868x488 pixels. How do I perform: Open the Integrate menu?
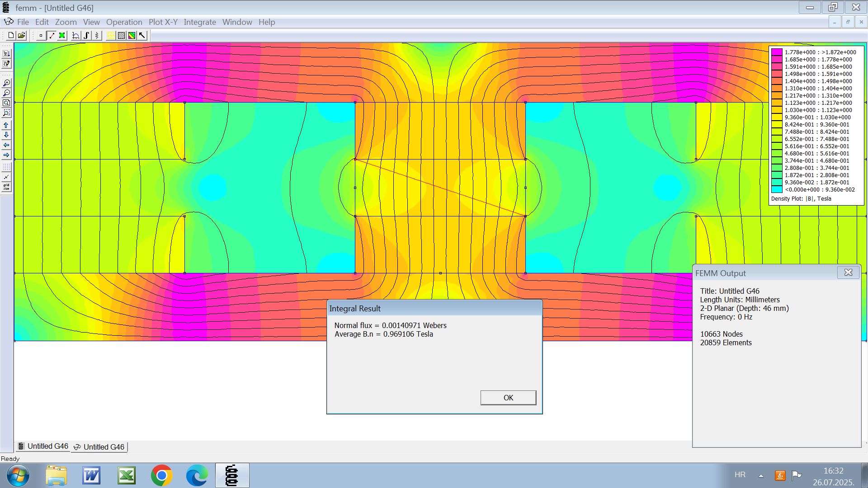tap(199, 22)
